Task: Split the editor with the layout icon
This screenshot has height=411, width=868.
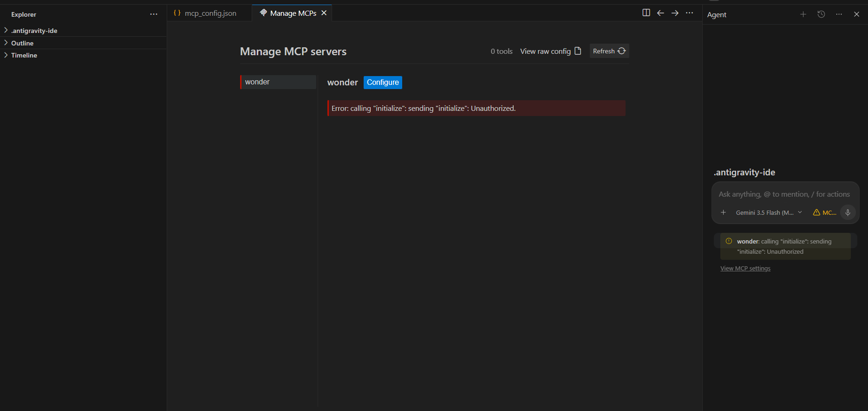Action: coord(646,13)
